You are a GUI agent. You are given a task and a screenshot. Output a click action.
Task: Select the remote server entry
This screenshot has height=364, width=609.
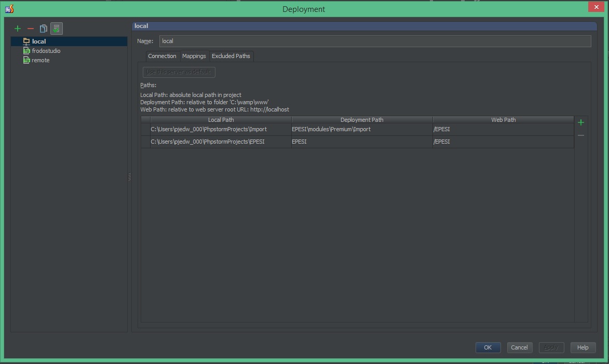pos(40,60)
